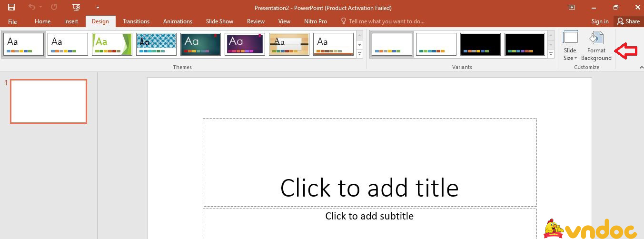Select slide 1 thumbnail
Image resolution: width=644 pixels, height=239 pixels.
click(x=49, y=101)
